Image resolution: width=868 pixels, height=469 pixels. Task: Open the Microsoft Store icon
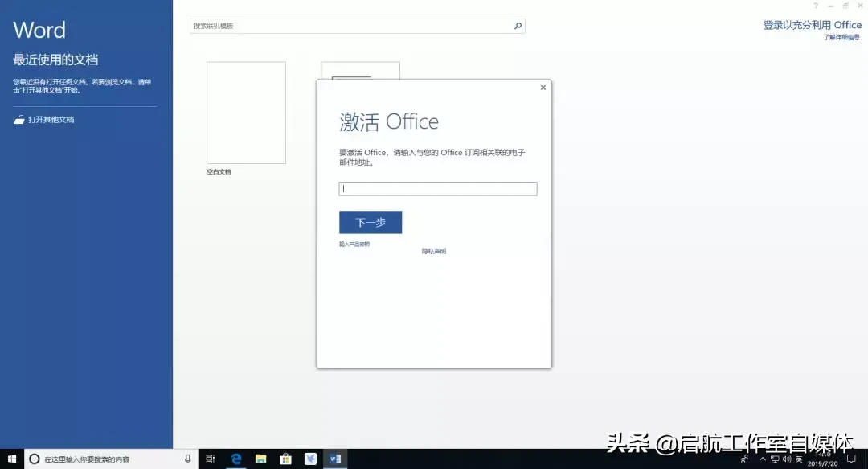[285, 459]
